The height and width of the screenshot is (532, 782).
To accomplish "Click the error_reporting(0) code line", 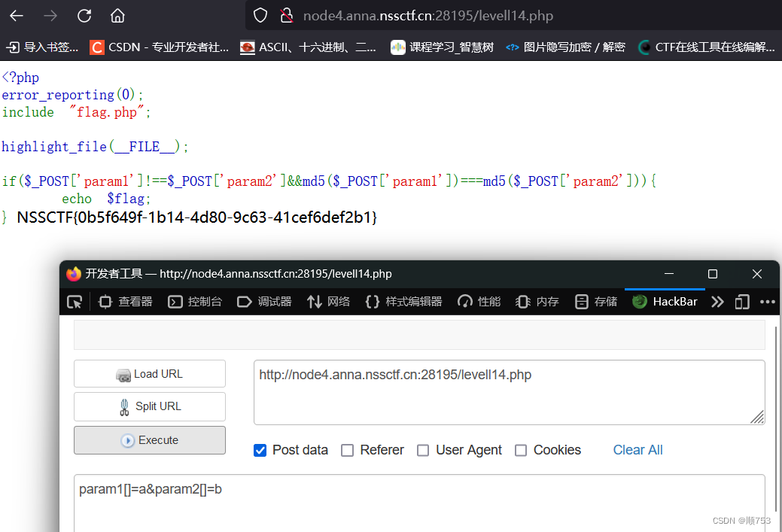I will (x=72, y=95).
